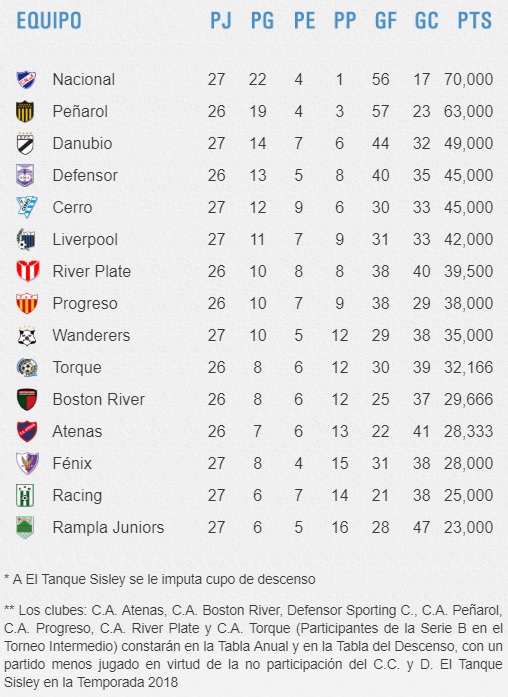The height and width of the screenshot is (697, 508).
Task: Sort by the PTS column header
Action: (474, 20)
